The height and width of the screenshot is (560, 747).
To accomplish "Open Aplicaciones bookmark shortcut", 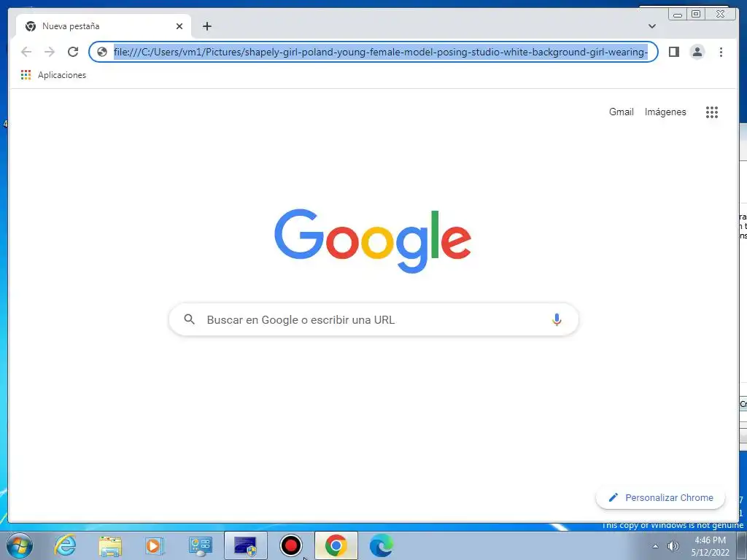I will [53, 75].
